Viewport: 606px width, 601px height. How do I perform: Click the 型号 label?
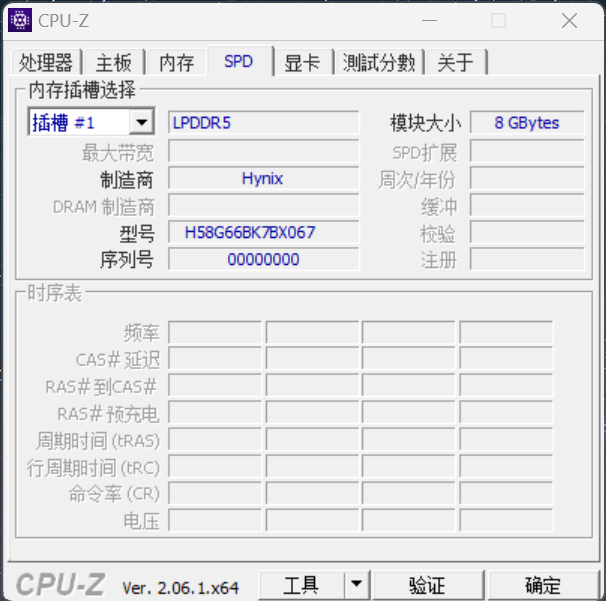point(137,233)
